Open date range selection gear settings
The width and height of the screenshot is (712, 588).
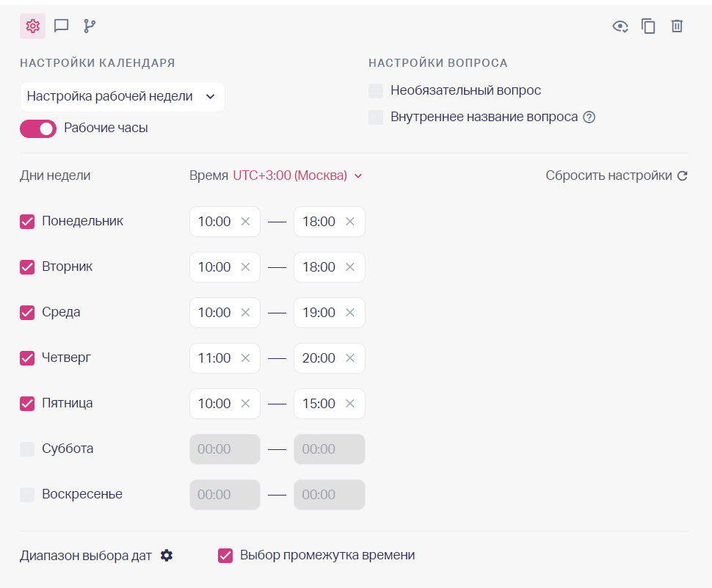[167, 556]
